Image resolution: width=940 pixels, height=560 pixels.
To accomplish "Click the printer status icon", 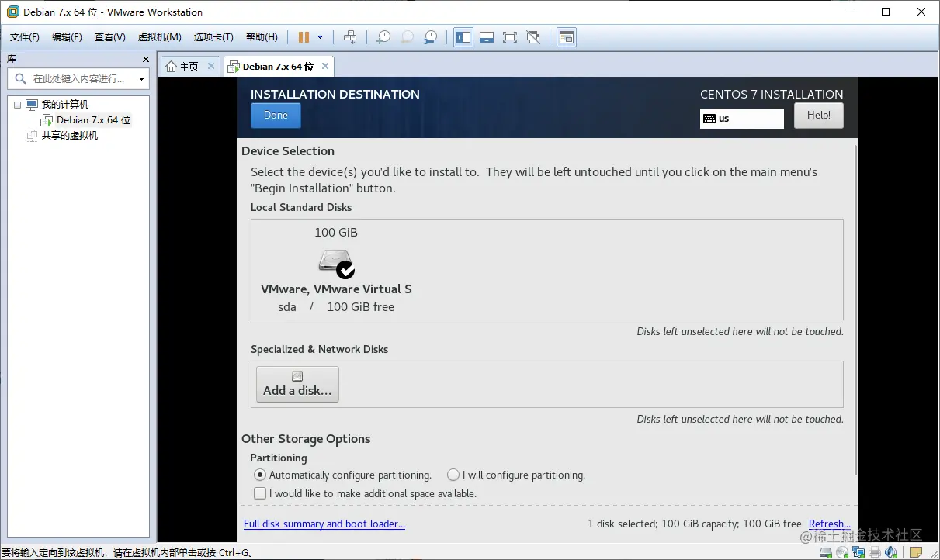I will click(x=875, y=552).
